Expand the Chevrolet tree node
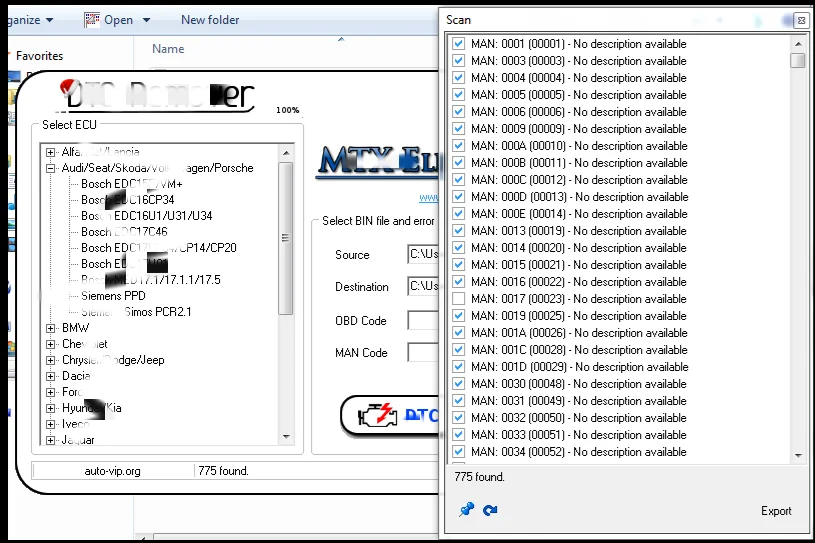815x543 pixels. [50, 345]
